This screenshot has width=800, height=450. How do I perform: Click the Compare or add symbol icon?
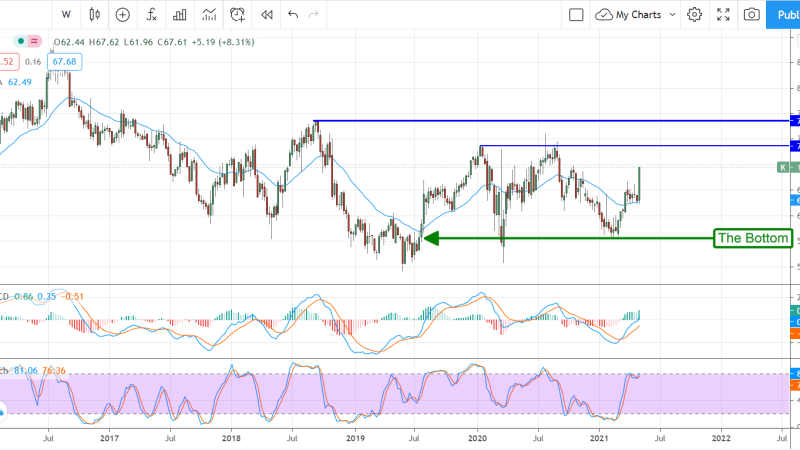tap(122, 15)
